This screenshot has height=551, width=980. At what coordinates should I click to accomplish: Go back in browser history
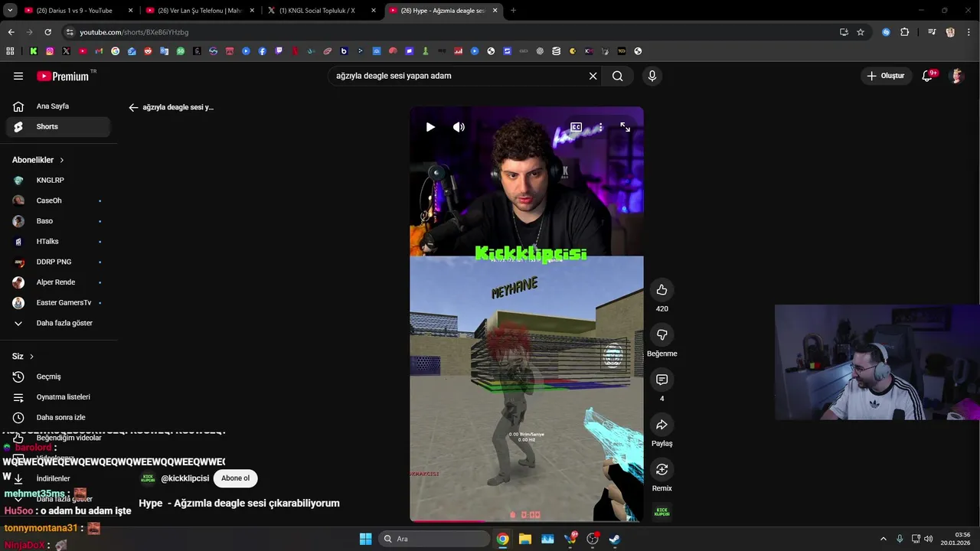tap(11, 32)
